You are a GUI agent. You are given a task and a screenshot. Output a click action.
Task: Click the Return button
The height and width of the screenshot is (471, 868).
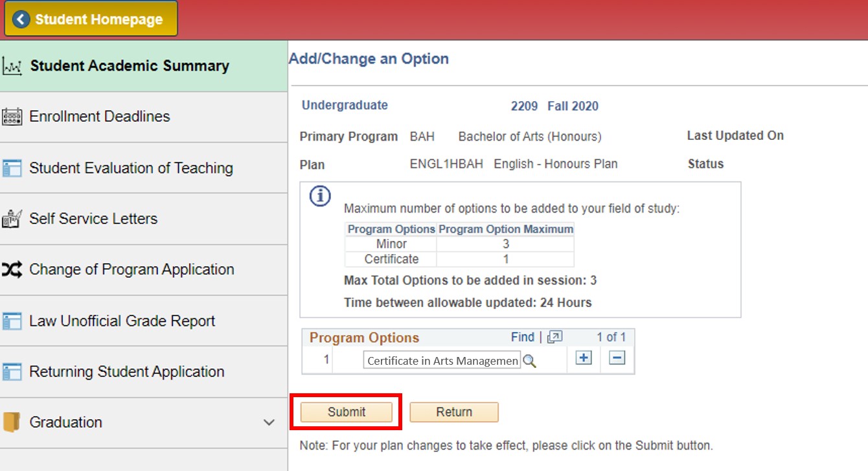(x=454, y=412)
